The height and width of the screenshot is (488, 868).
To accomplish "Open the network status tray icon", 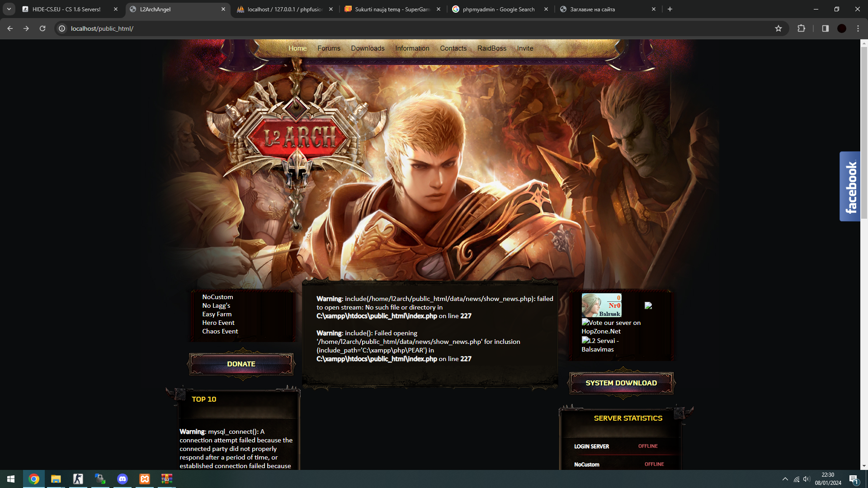I will [797, 479].
